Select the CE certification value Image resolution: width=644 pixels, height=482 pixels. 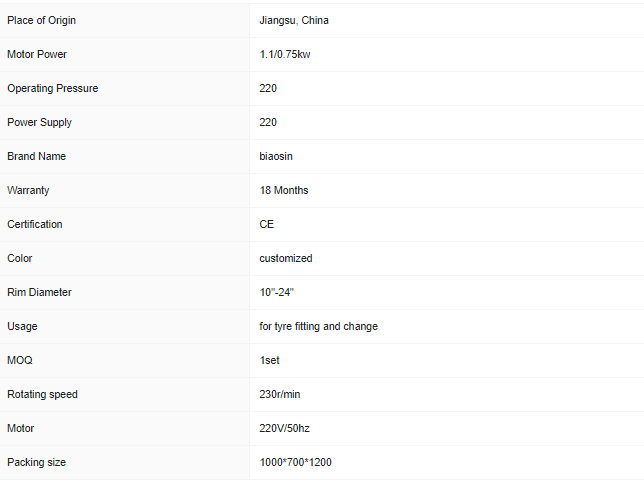click(x=267, y=224)
